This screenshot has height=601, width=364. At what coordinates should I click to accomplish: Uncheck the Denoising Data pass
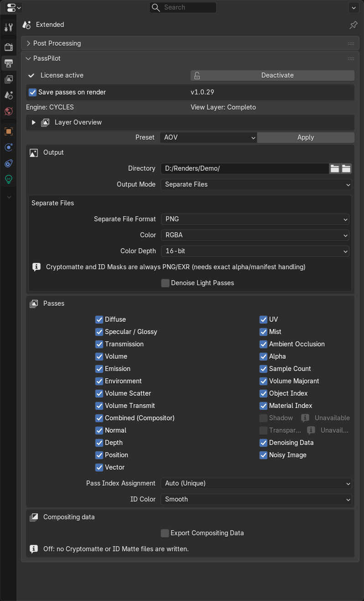pos(263,443)
